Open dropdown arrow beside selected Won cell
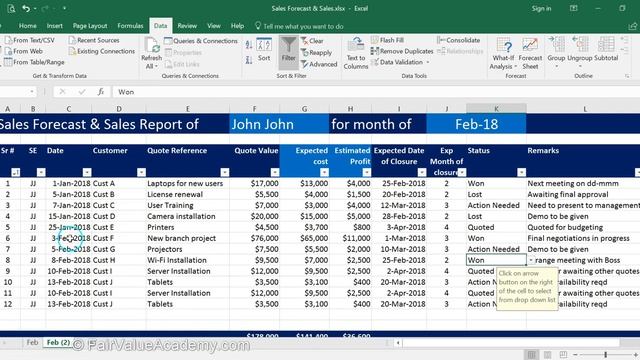The height and width of the screenshot is (360, 640). 531,260
